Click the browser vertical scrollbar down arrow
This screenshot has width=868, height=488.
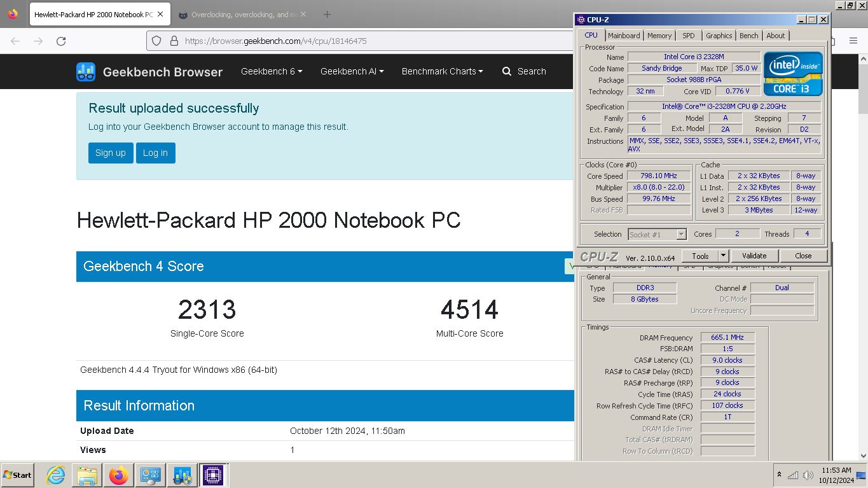point(863,456)
